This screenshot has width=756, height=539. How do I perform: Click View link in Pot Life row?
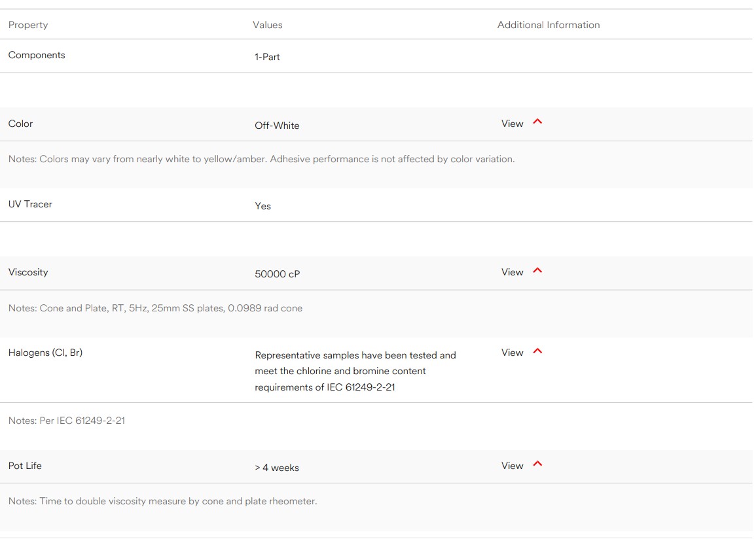pos(512,466)
